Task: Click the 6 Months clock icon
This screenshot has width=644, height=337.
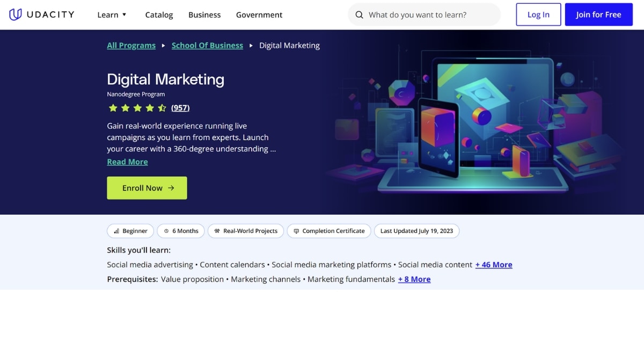Action: [x=166, y=231]
